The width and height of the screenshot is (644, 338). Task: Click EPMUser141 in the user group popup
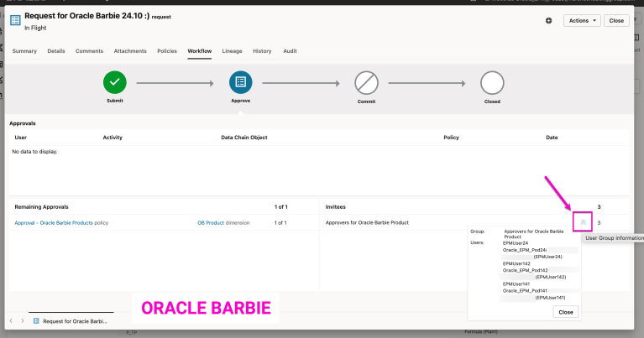point(516,283)
